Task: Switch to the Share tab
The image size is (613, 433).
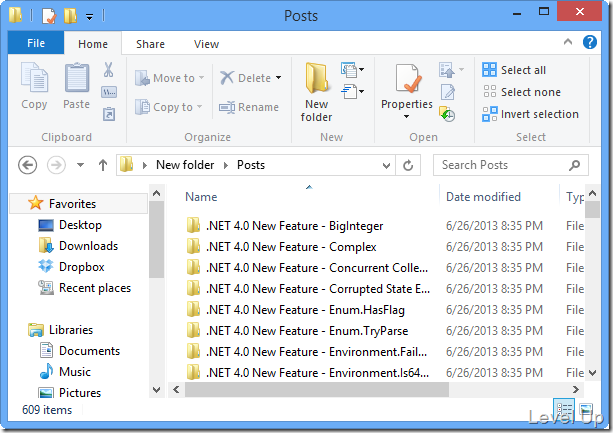Action: pos(150,44)
